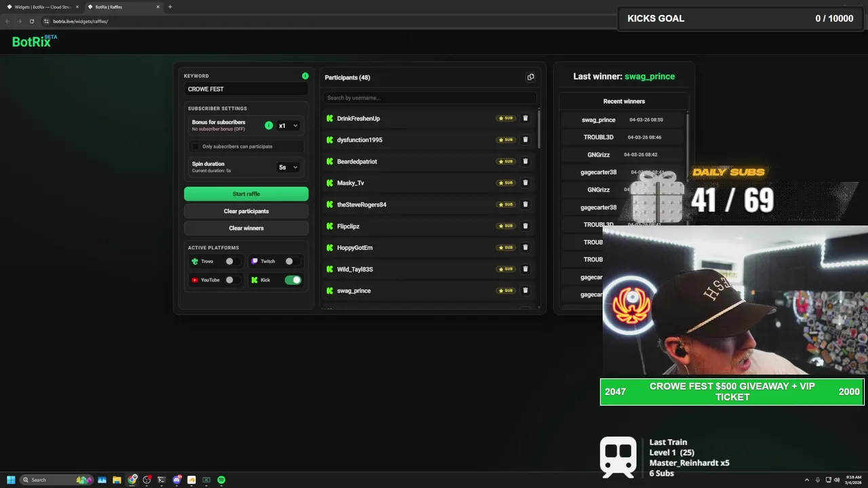Click Clear participants button
Image resolution: width=868 pixels, height=488 pixels.
click(246, 211)
